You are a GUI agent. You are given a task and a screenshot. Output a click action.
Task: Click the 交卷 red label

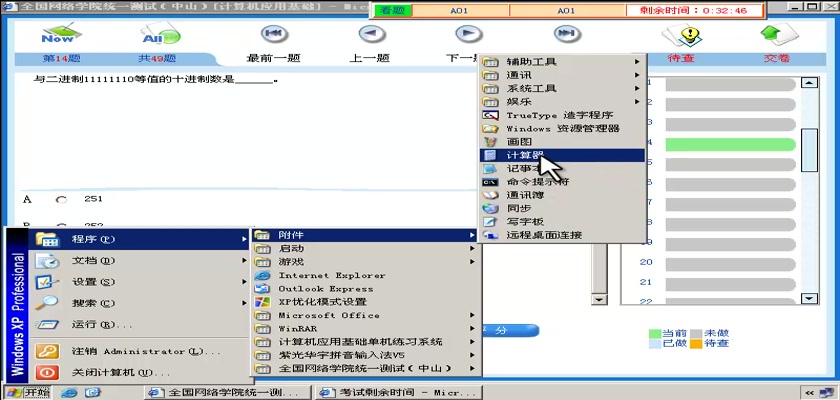click(777, 58)
